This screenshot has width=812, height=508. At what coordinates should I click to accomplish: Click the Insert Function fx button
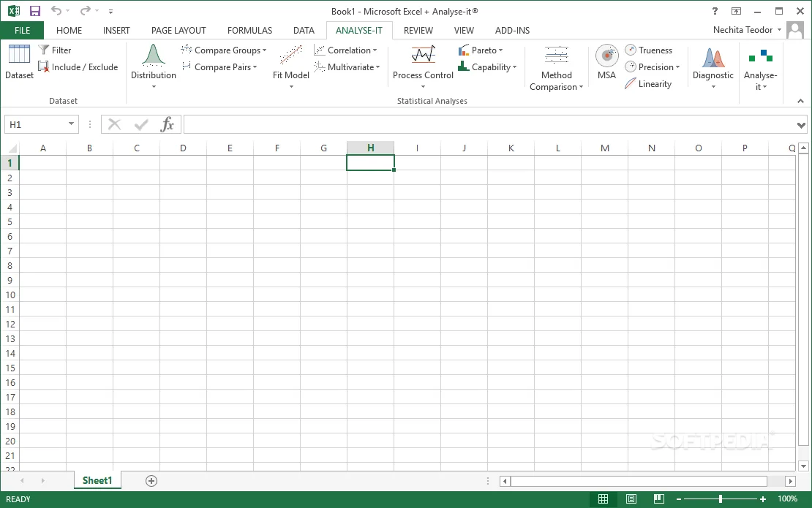pyautogui.click(x=167, y=124)
